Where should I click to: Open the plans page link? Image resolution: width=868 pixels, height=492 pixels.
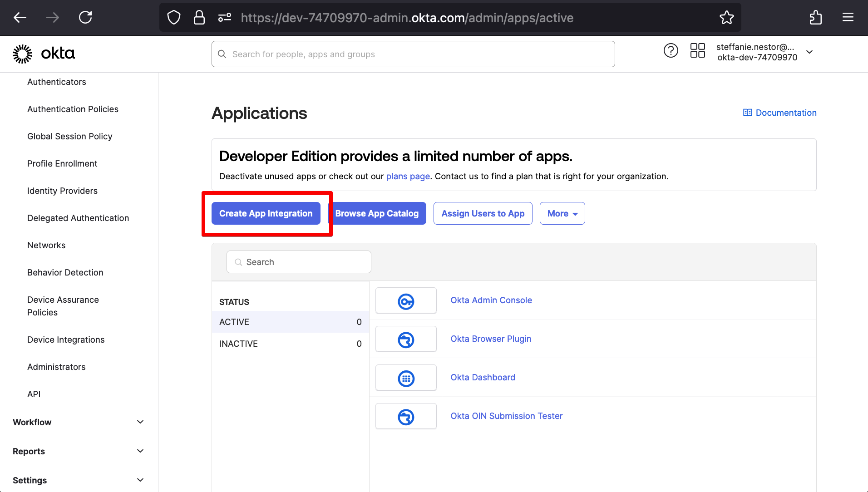[x=408, y=176]
